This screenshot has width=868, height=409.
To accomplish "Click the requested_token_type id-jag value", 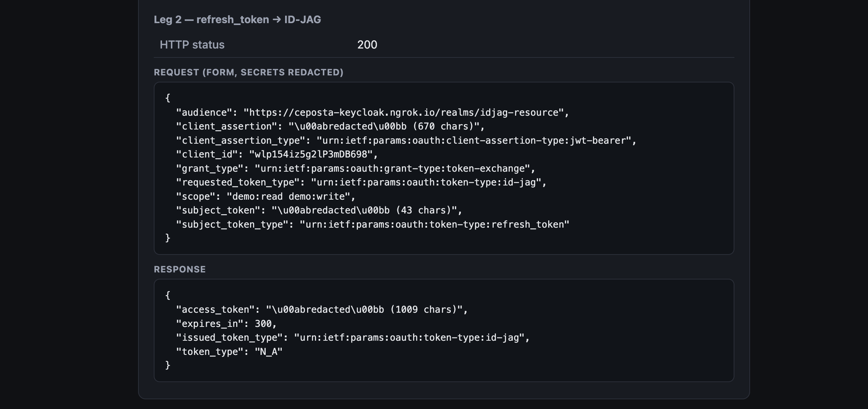I will 426,182.
